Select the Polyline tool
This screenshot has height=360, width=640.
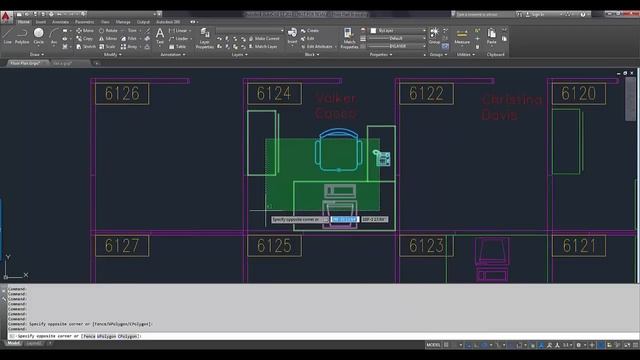(x=22, y=36)
